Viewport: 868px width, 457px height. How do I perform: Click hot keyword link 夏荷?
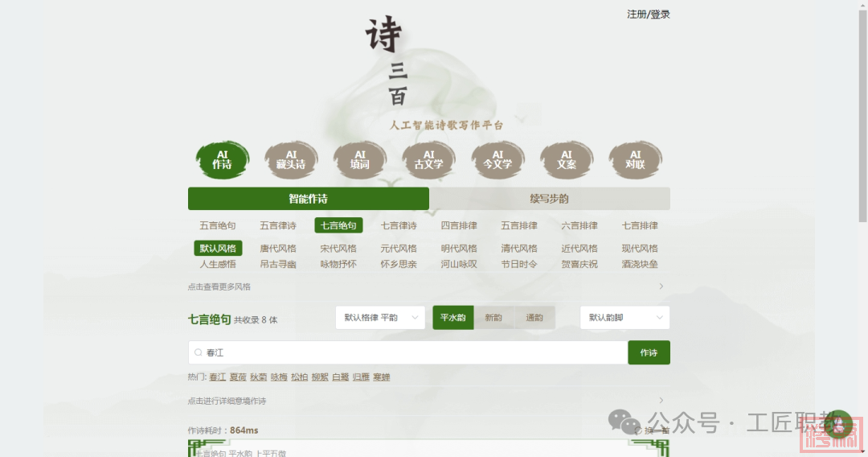click(238, 377)
